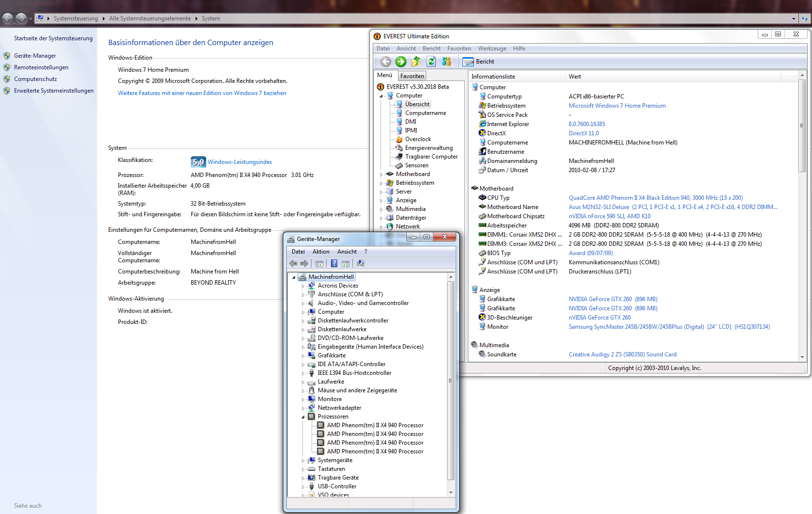Open Werkzeuge menu in EVEREST

492,48
